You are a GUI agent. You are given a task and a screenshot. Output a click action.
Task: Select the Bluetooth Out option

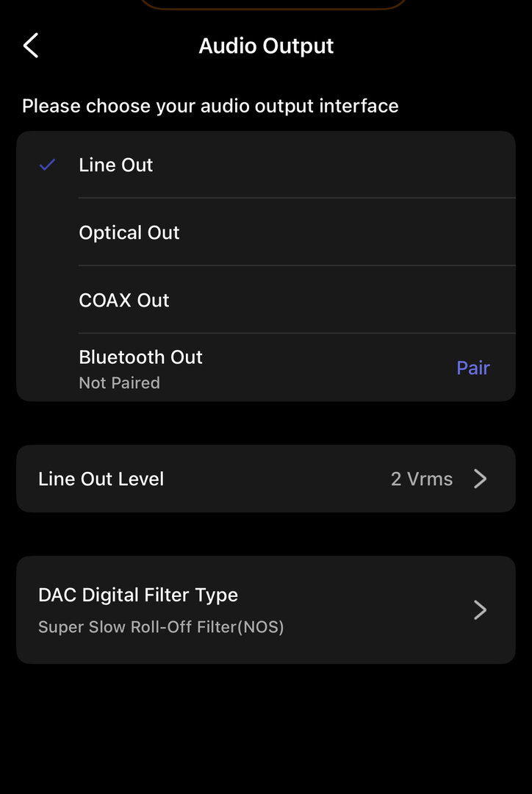pos(140,357)
